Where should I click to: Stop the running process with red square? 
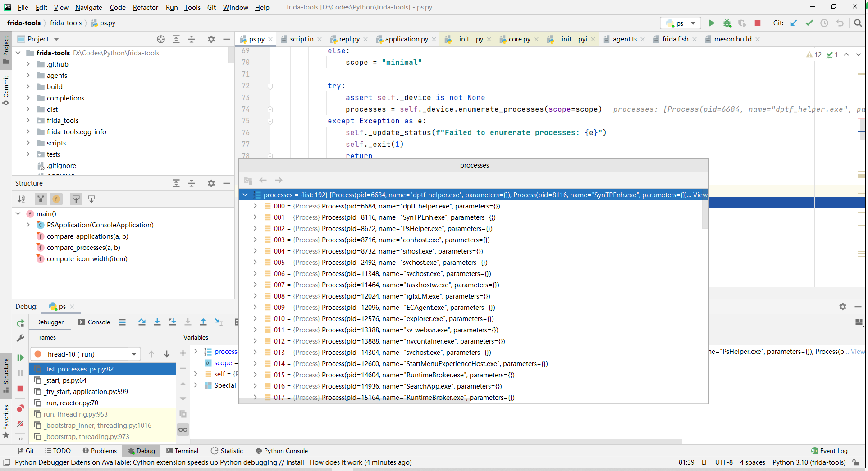click(x=758, y=23)
